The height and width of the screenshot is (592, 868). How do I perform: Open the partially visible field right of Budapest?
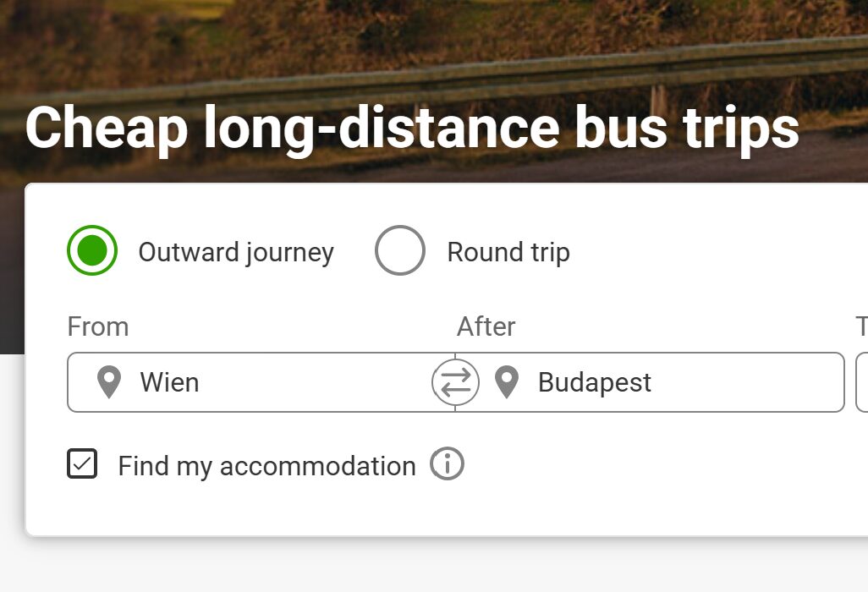tap(862, 382)
